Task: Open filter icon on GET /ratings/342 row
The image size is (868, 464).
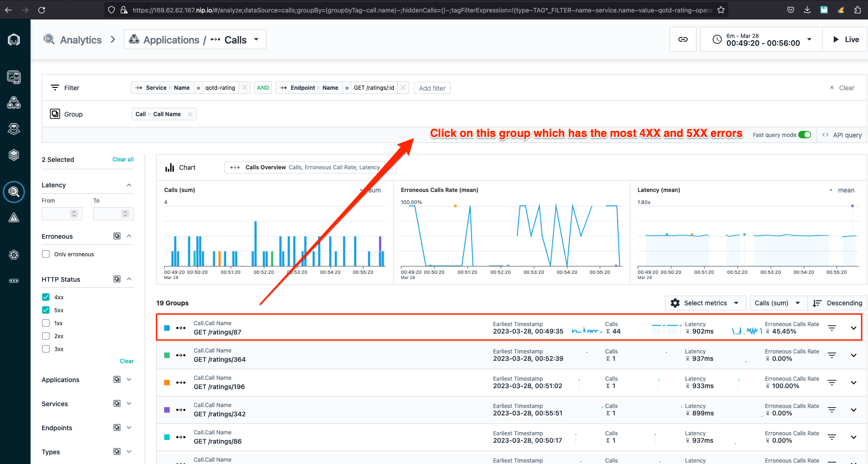Action: tap(832, 410)
